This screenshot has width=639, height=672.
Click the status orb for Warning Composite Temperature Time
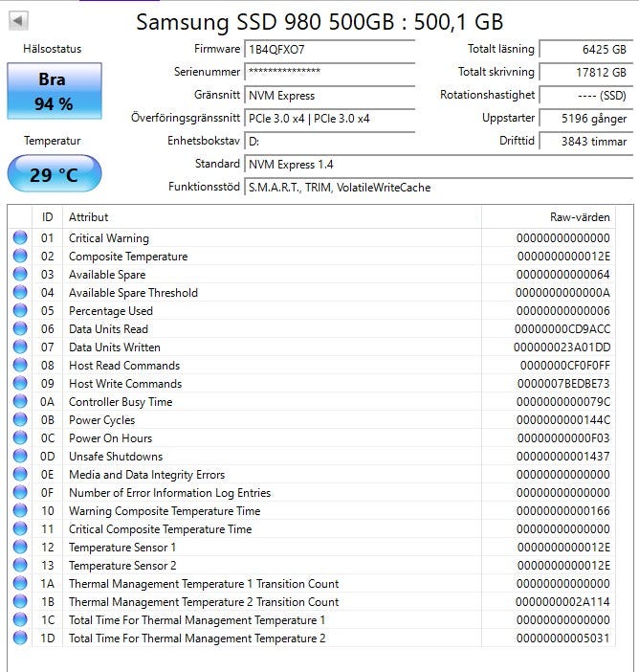20,510
